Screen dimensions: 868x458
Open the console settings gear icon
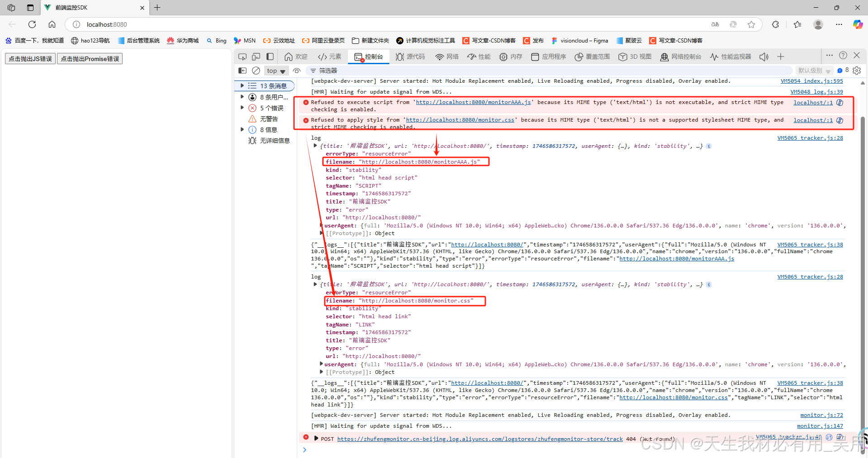pyautogui.click(x=857, y=71)
